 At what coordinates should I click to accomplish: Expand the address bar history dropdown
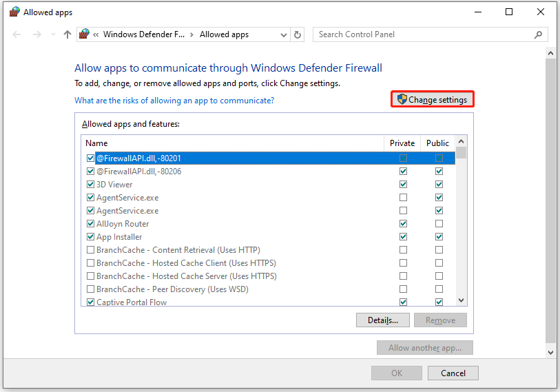click(x=284, y=34)
